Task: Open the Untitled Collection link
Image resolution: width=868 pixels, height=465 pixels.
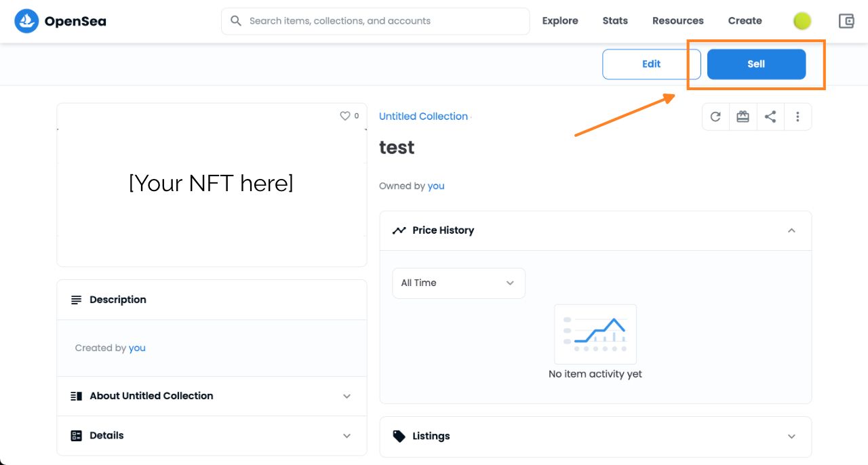Action: [x=423, y=117]
